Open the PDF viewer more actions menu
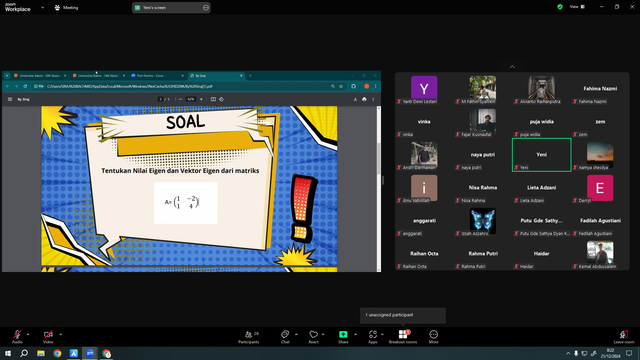This screenshot has height=360, width=640. 373,99
